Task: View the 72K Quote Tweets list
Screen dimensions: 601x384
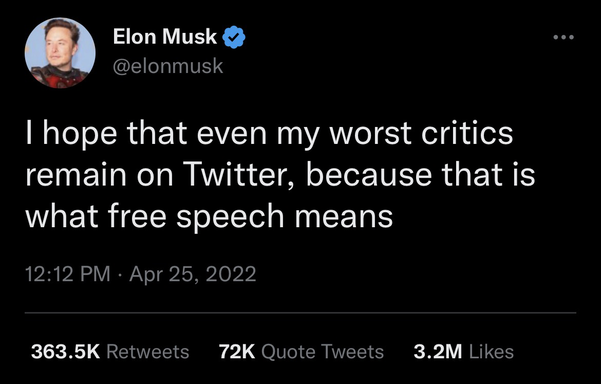Action: pyautogui.click(x=301, y=351)
